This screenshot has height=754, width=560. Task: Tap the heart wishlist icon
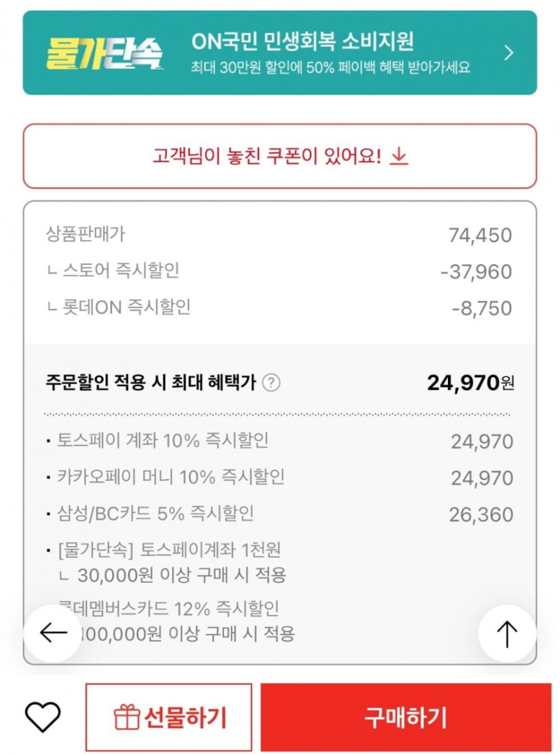42,717
